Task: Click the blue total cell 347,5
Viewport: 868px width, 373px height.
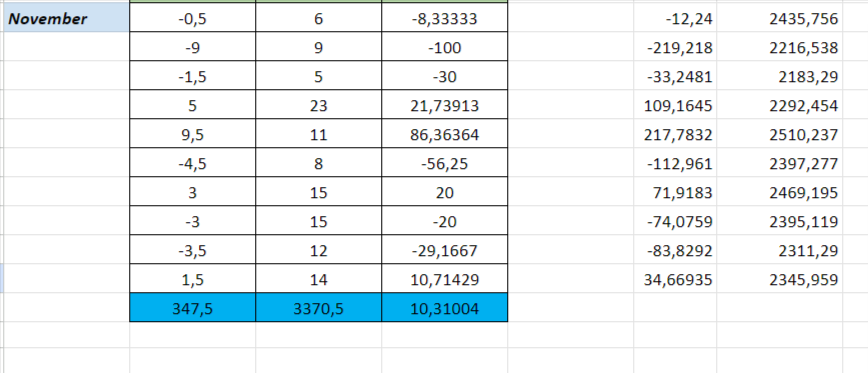Action: pyautogui.click(x=193, y=307)
